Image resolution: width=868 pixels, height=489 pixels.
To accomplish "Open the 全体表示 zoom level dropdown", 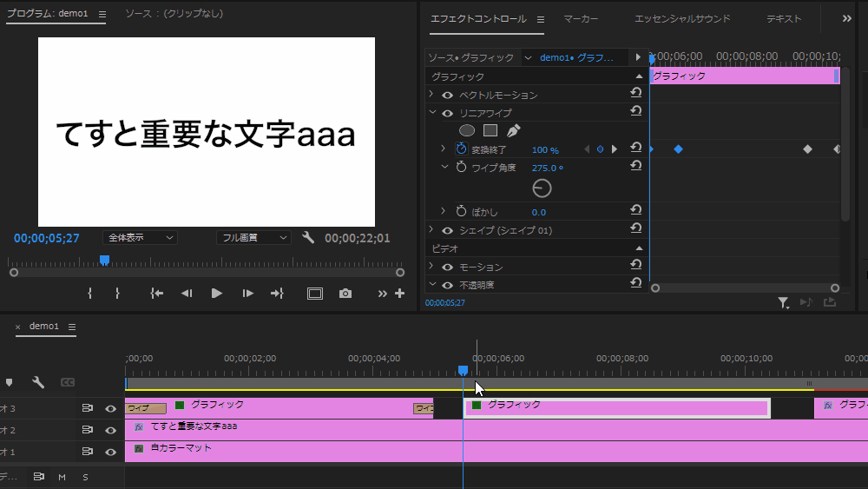I will 140,238.
